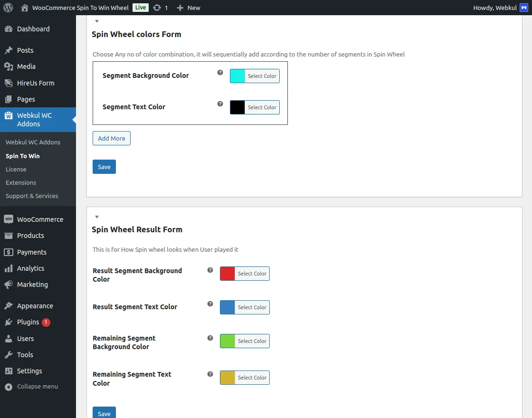Click the Plugins update count badge
The width and height of the screenshot is (532, 418).
coord(46,322)
